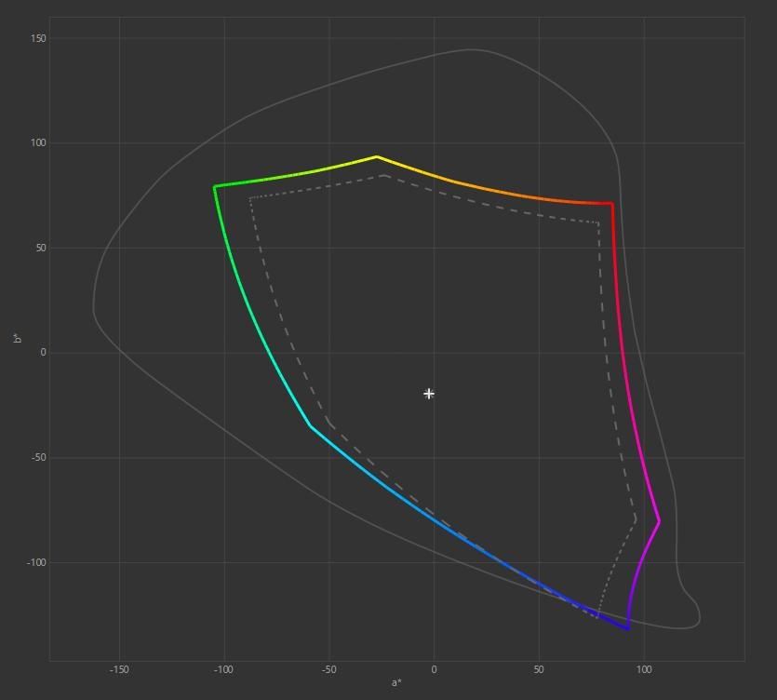Click the -50 tick label on a* axis
This screenshot has width=777, height=700.
coord(329,670)
